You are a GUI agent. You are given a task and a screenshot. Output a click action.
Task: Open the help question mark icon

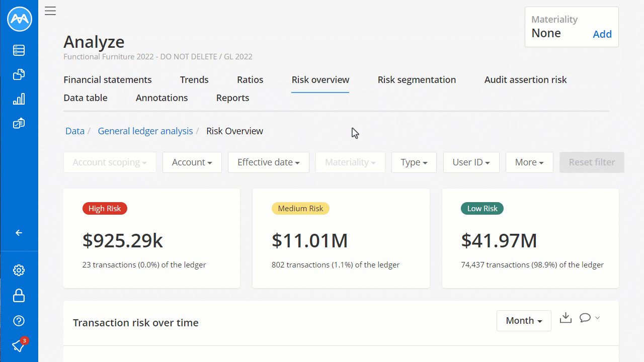click(19, 321)
